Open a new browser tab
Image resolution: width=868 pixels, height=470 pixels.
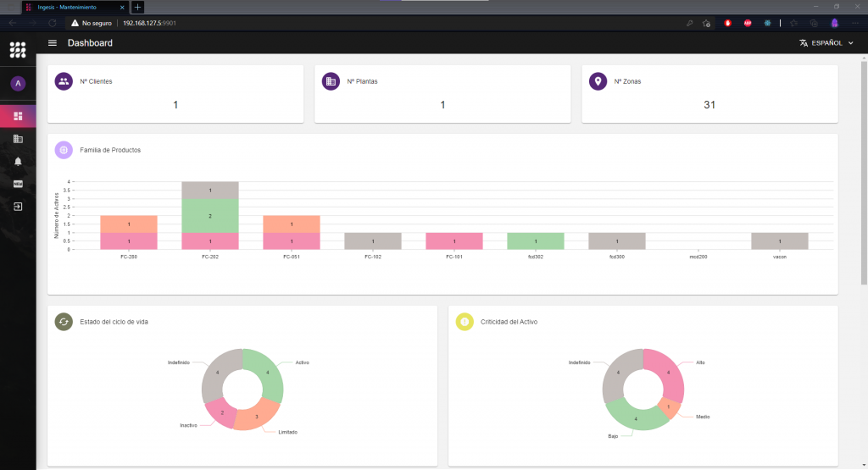[x=138, y=7]
